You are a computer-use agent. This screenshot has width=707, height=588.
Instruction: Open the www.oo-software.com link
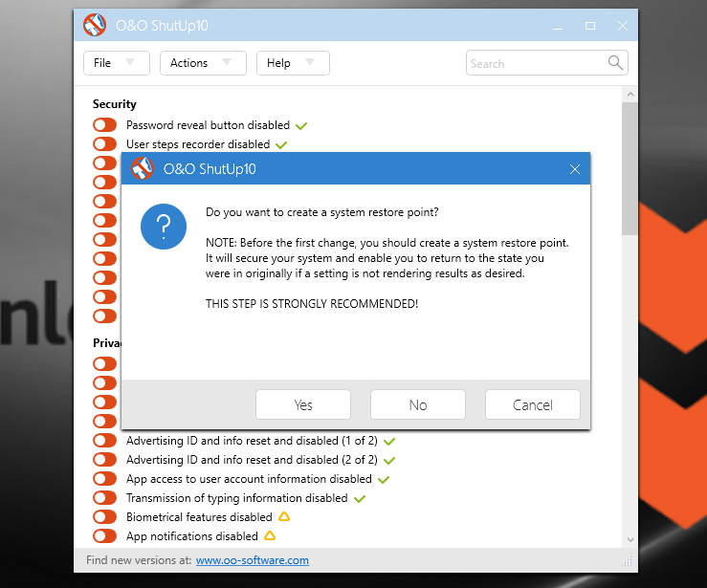click(x=252, y=560)
